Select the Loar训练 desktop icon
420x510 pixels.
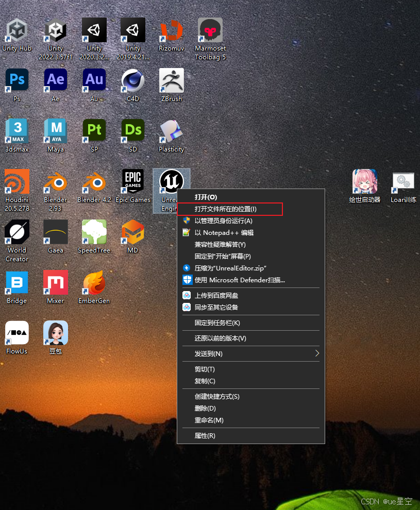click(x=404, y=186)
